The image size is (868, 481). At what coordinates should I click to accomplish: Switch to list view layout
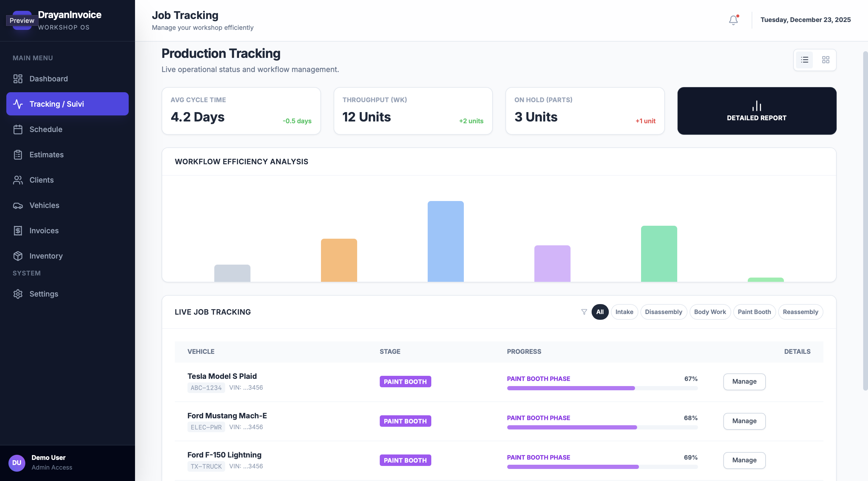tap(804, 60)
